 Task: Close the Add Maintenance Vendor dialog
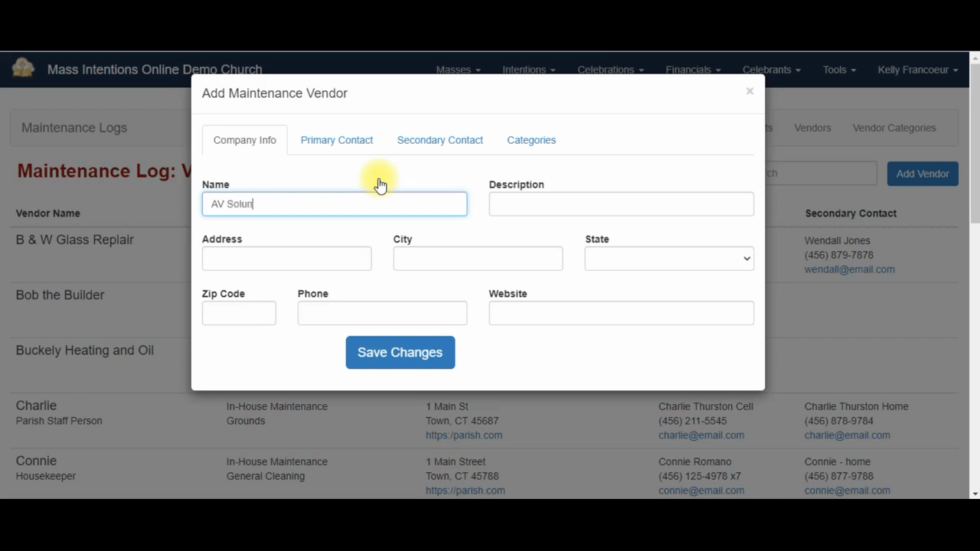[x=750, y=91]
